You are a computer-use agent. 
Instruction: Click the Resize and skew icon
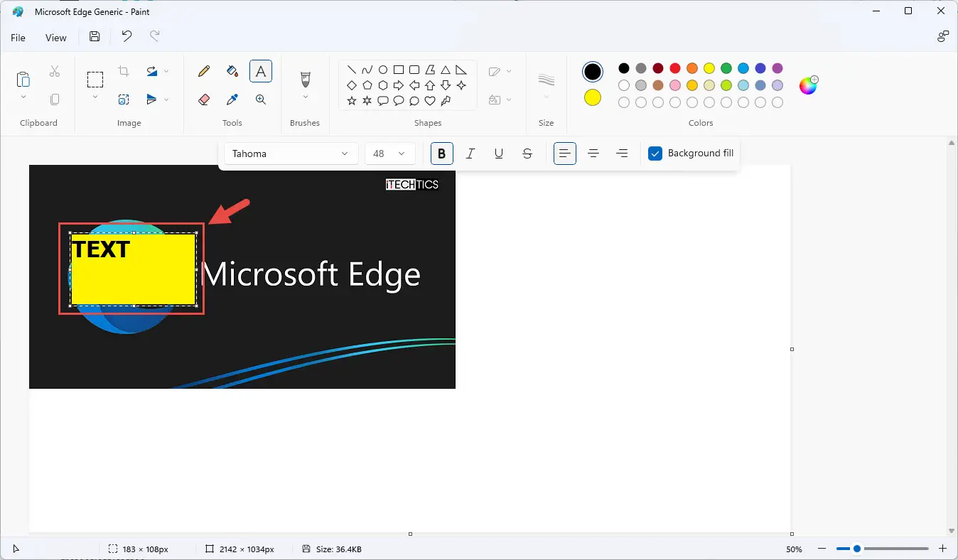(x=124, y=99)
